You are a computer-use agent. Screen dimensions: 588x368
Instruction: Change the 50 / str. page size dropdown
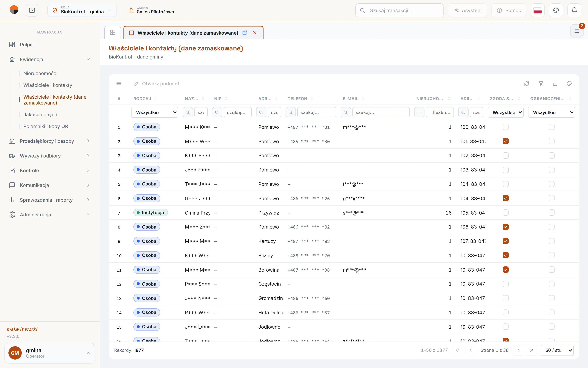pyautogui.click(x=557, y=350)
